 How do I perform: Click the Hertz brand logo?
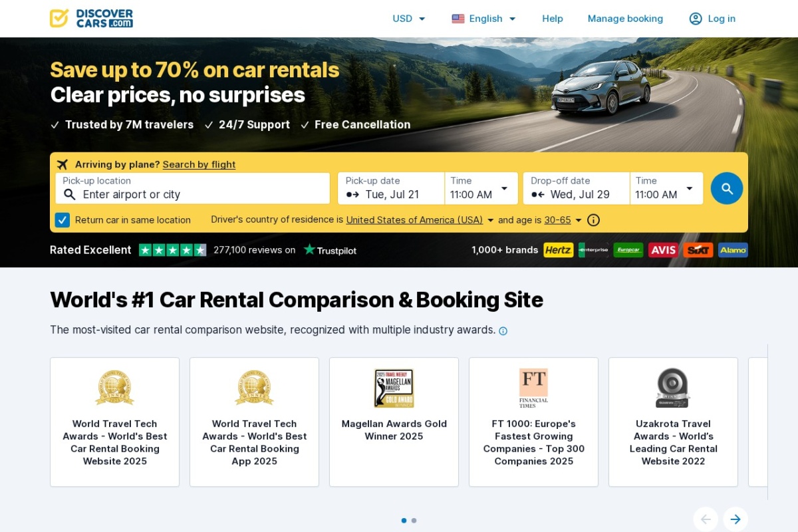tap(559, 250)
